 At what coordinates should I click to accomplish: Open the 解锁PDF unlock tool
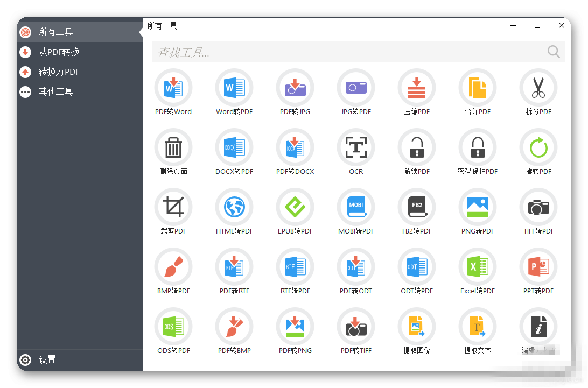417,152
